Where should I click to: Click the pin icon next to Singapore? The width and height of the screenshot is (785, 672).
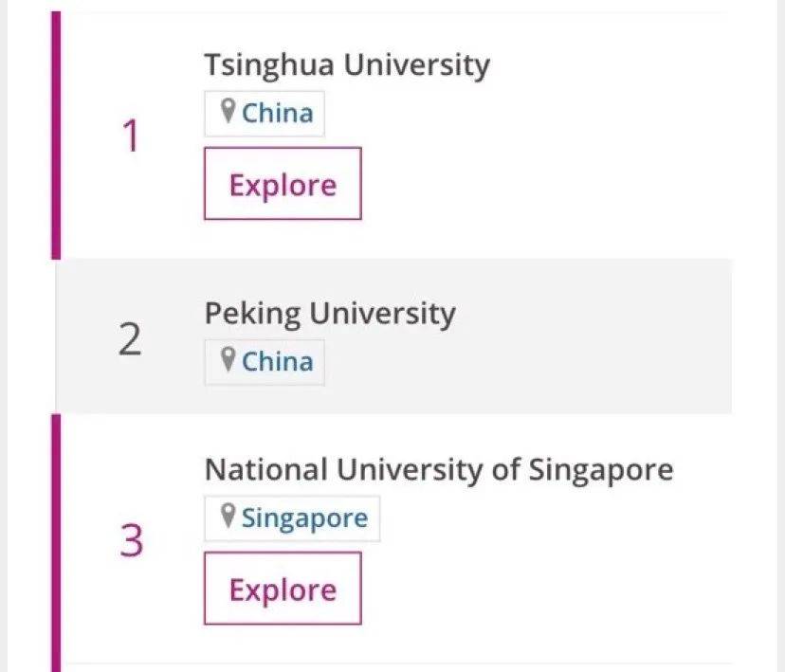click(227, 518)
